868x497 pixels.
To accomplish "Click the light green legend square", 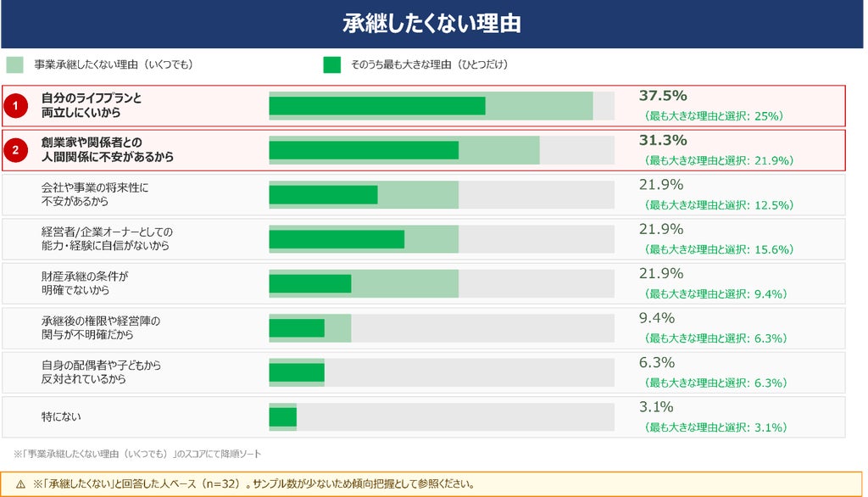I will pos(15,64).
